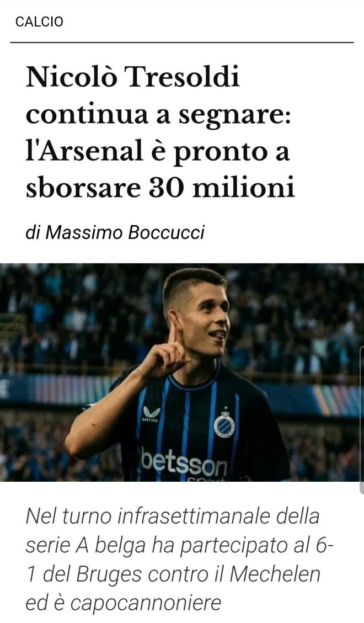Click the grey scrollbar handle at right edge
The image size is (364, 623).
coord(362,420)
